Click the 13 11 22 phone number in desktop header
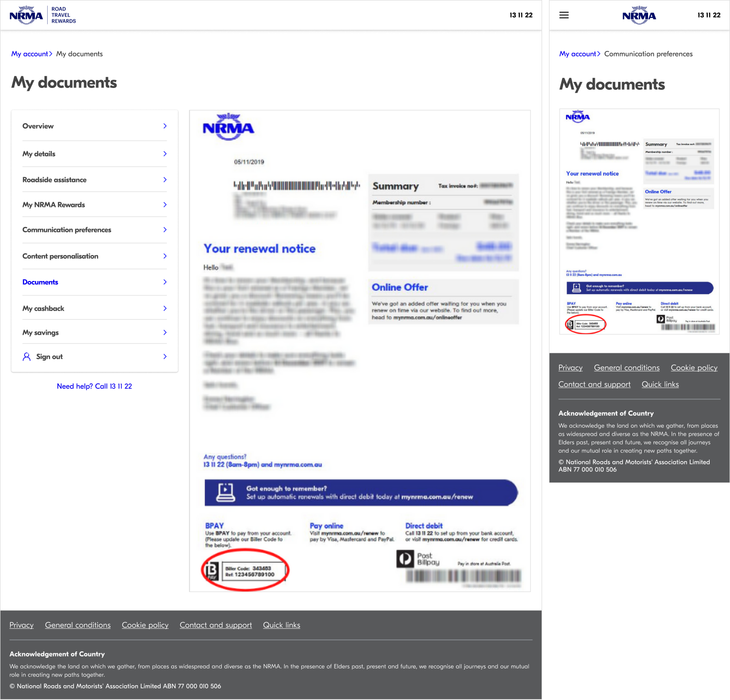Screen dimensions: 730x700 coord(521,15)
